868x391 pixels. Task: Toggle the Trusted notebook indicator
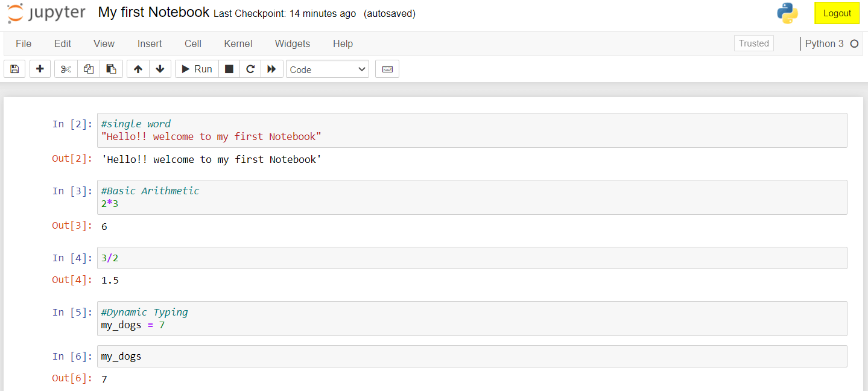click(x=753, y=43)
